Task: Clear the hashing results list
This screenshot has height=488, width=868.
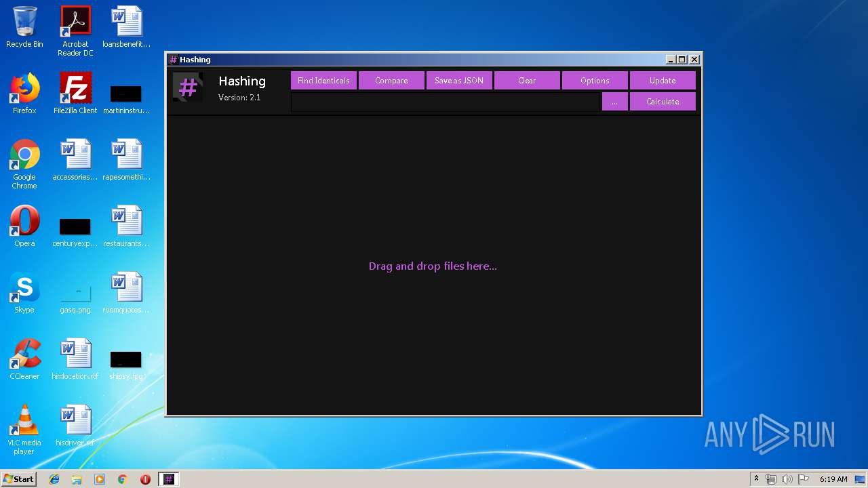Action: click(x=527, y=81)
